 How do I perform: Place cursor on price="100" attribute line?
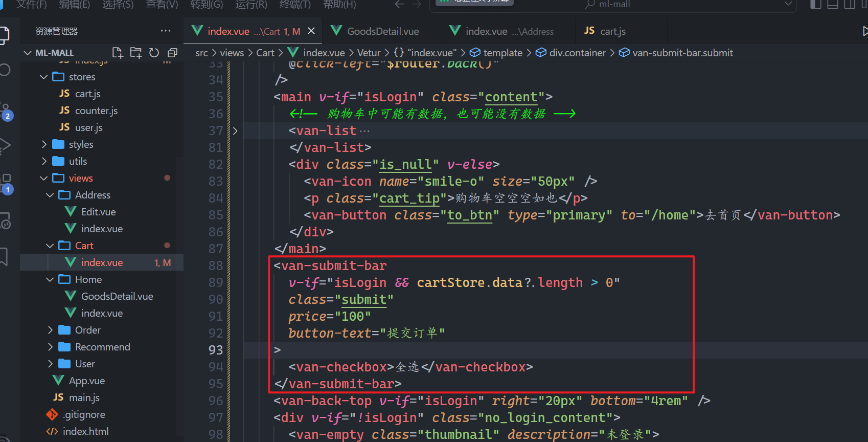click(330, 316)
